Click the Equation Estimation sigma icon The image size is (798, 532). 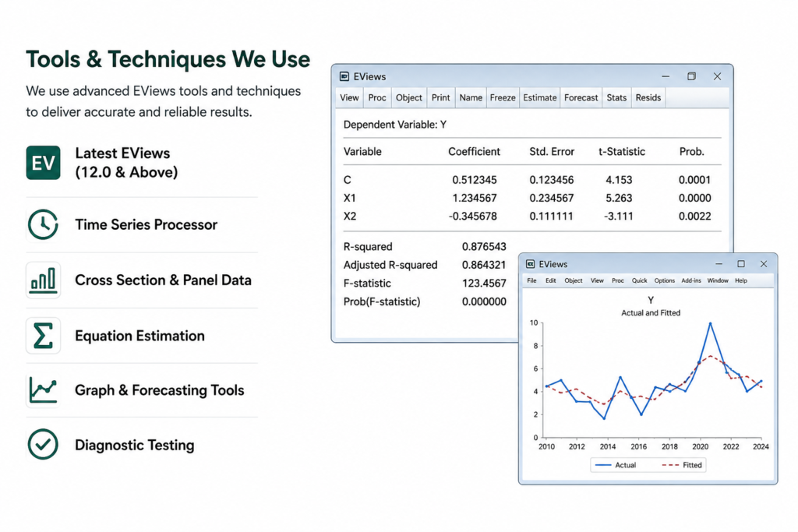tap(44, 336)
